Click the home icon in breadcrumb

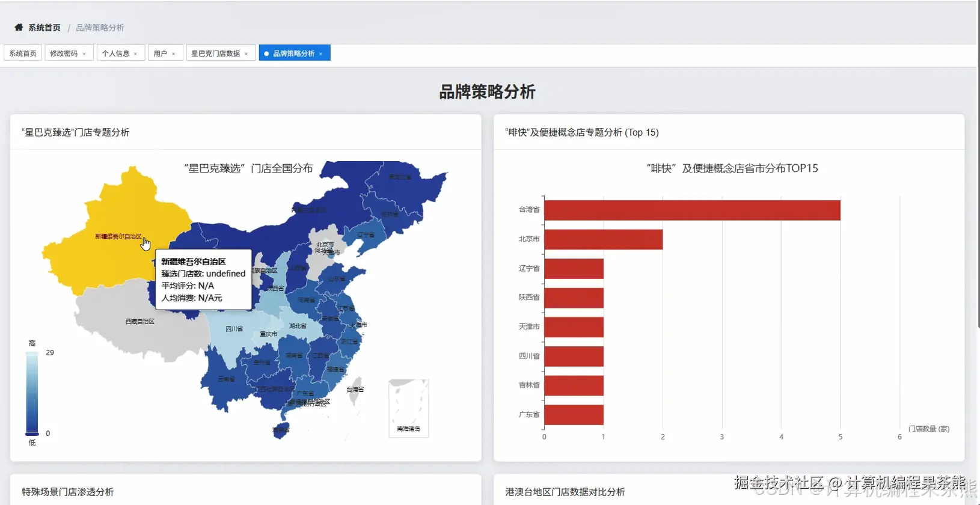19,27
